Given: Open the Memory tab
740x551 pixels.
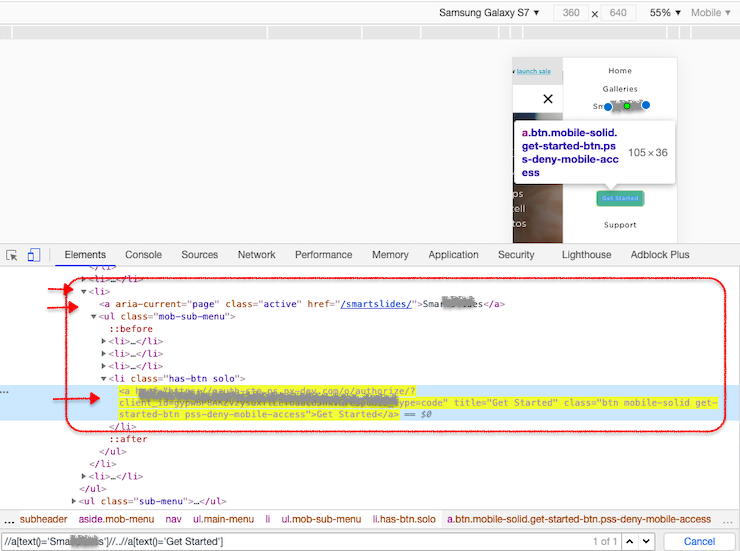Looking at the screenshot, I should click(390, 255).
